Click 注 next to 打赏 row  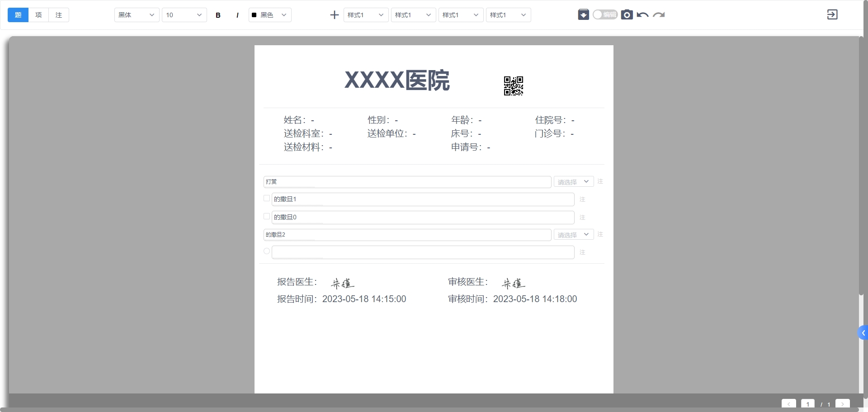600,181
